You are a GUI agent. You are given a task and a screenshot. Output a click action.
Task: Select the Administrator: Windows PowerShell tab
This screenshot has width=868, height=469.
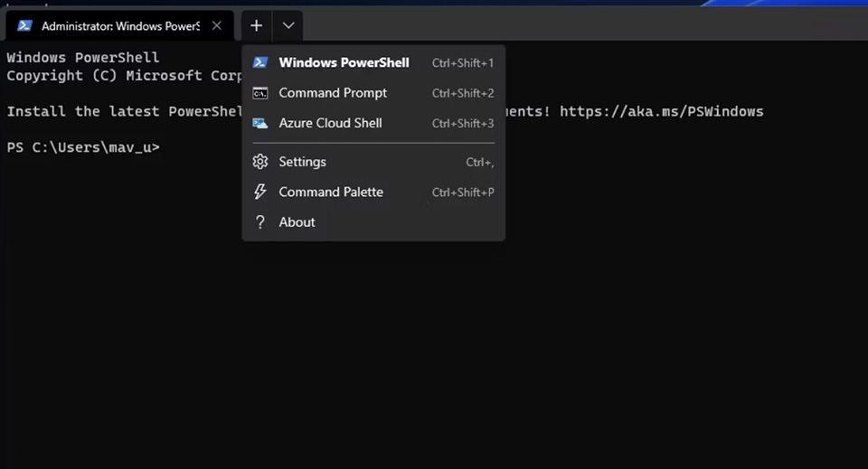point(119,26)
